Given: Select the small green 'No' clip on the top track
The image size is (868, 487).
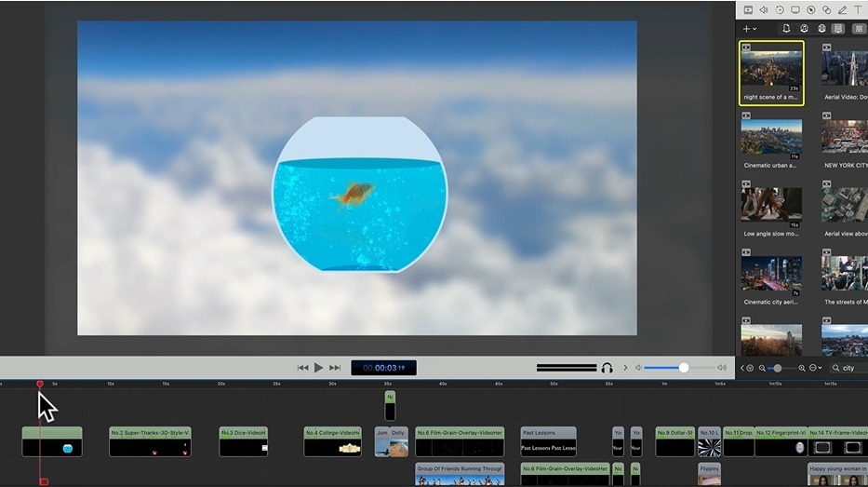Looking at the screenshot, I should pyautogui.click(x=390, y=406).
